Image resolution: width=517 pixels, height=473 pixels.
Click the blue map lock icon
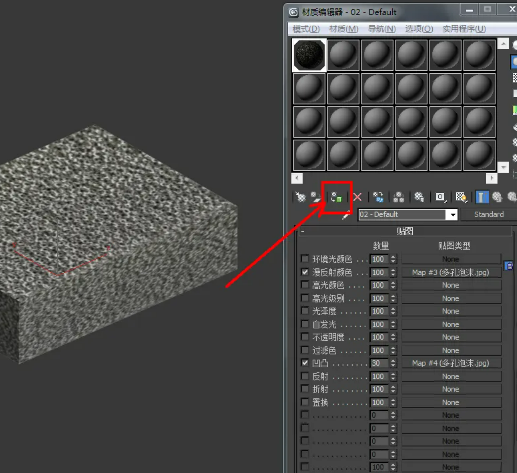[x=509, y=266]
